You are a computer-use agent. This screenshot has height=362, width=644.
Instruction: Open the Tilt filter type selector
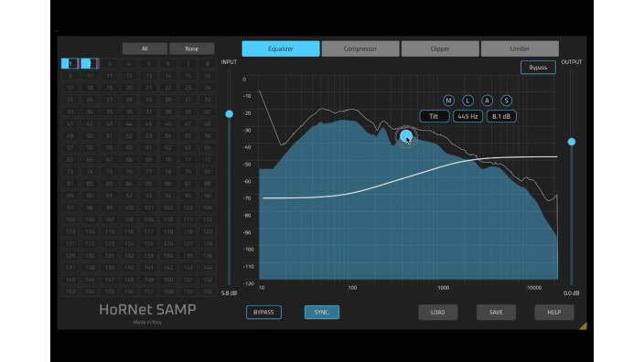(x=435, y=117)
